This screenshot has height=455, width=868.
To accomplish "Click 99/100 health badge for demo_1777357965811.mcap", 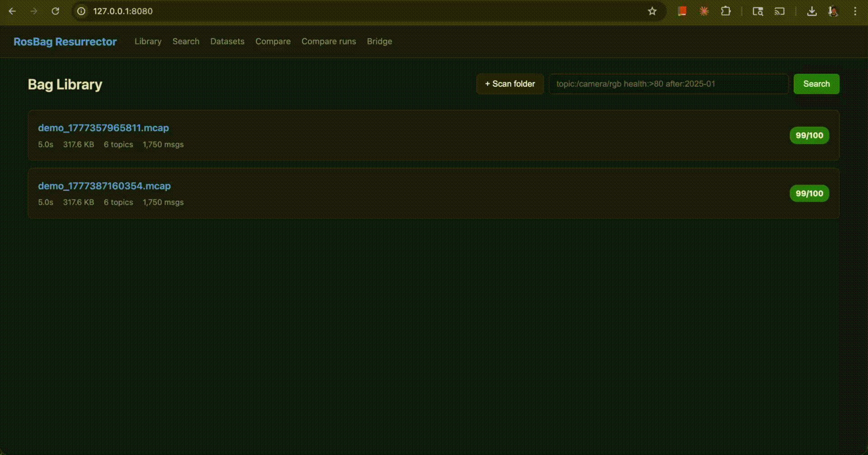I will click(809, 135).
